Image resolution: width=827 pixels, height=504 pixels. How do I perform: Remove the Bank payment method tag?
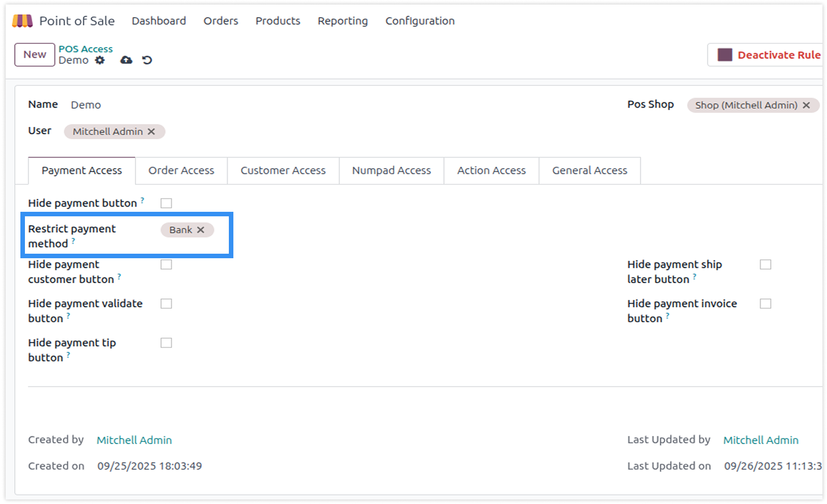click(201, 230)
